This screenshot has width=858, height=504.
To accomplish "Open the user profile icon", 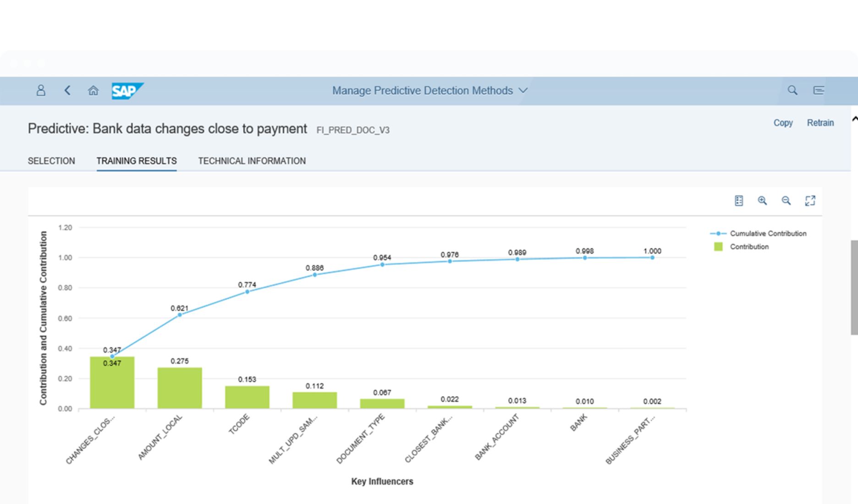I will (x=40, y=90).
